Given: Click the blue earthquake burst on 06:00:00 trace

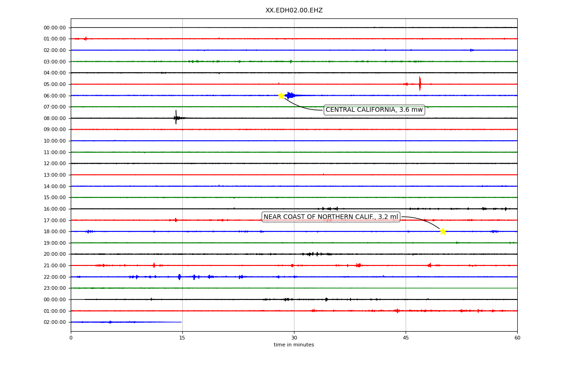Looking at the screenshot, I should pyautogui.click(x=290, y=96).
